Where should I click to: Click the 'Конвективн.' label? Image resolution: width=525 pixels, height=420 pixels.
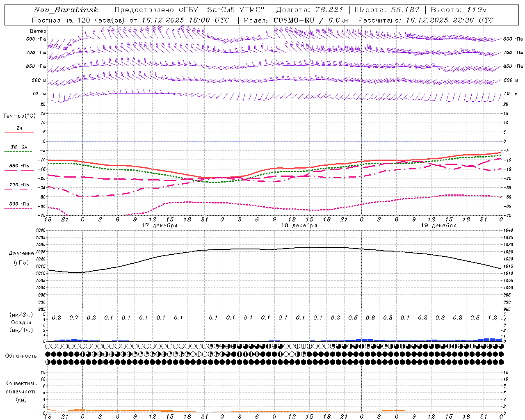(21, 383)
